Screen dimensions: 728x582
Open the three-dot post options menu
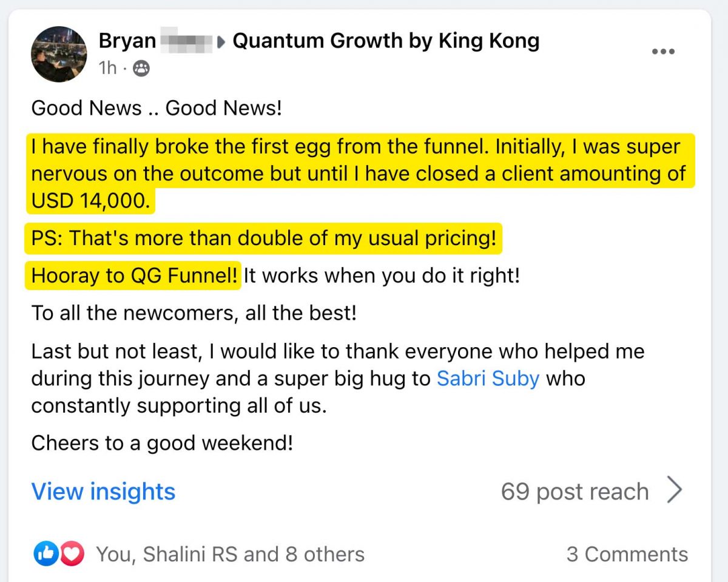point(663,52)
